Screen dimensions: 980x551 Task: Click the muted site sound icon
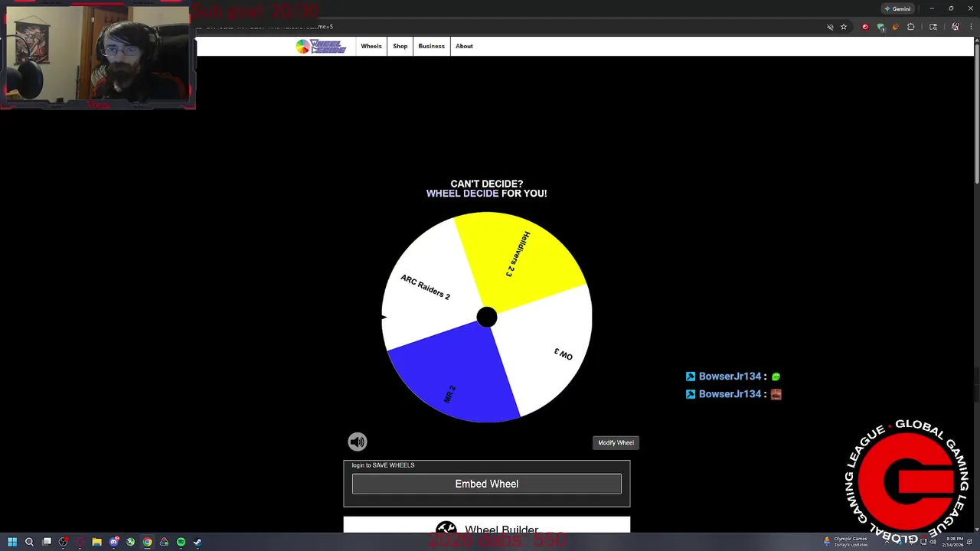pyautogui.click(x=830, y=27)
